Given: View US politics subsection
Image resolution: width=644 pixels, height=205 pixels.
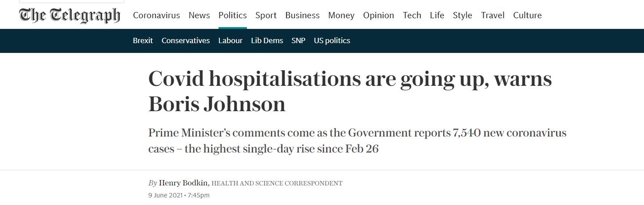Looking at the screenshot, I should coord(332,40).
